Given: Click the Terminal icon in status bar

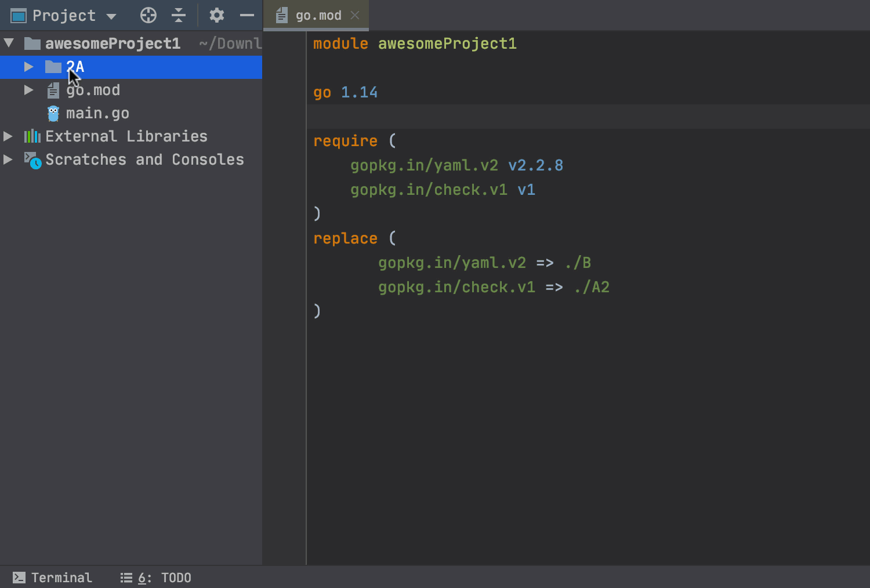Looking at the screenshot, I should click(19, 578).
